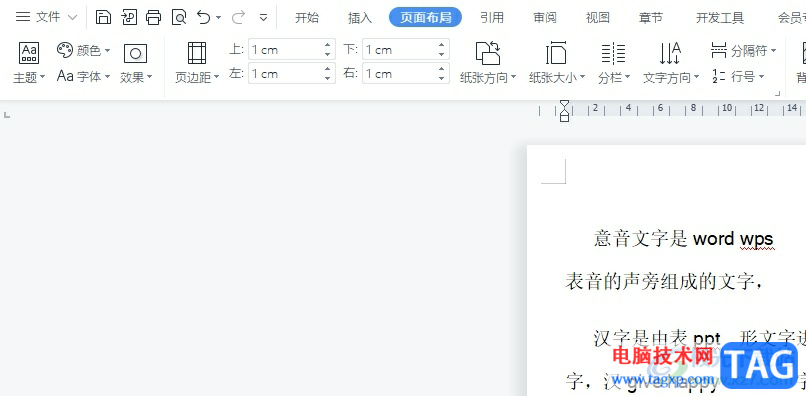Increase right margin with up stepper

pos(442,69)
